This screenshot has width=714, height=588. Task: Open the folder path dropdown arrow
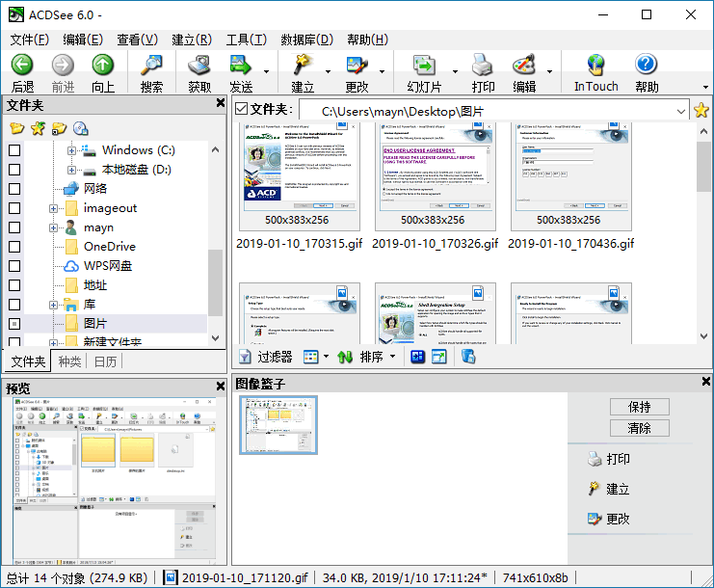point(682,111)
